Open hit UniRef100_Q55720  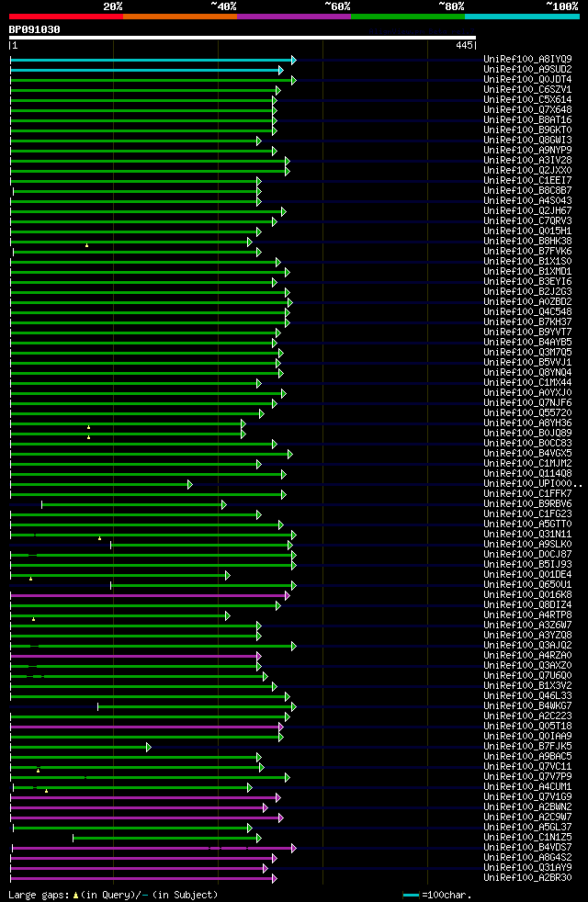tap(527, 413)
